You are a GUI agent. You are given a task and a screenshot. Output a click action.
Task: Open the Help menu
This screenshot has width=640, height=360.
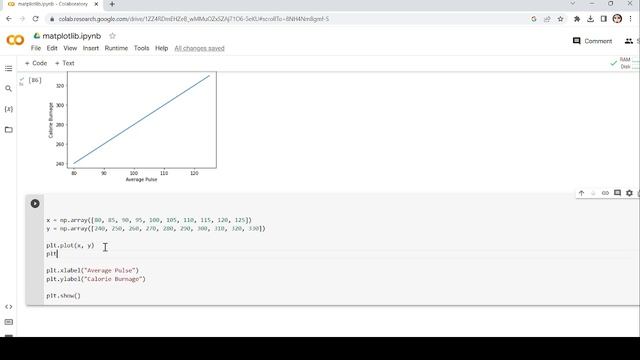(x=162, y=48)
